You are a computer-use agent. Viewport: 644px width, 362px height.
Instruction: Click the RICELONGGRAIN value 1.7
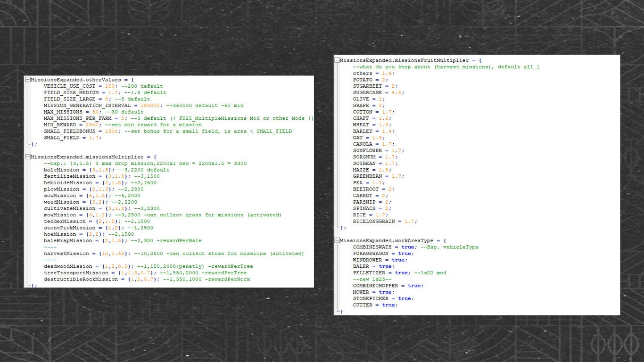point(410,222)
